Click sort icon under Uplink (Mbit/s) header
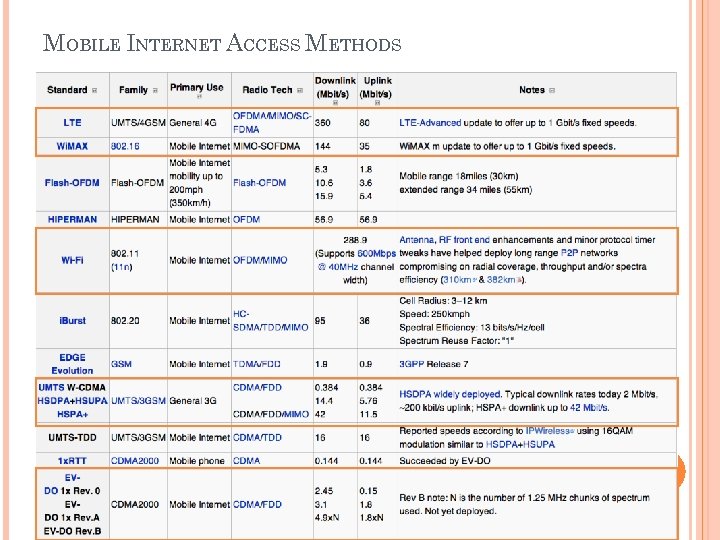The height and width of the screenshot is (540, 720). 377,103
